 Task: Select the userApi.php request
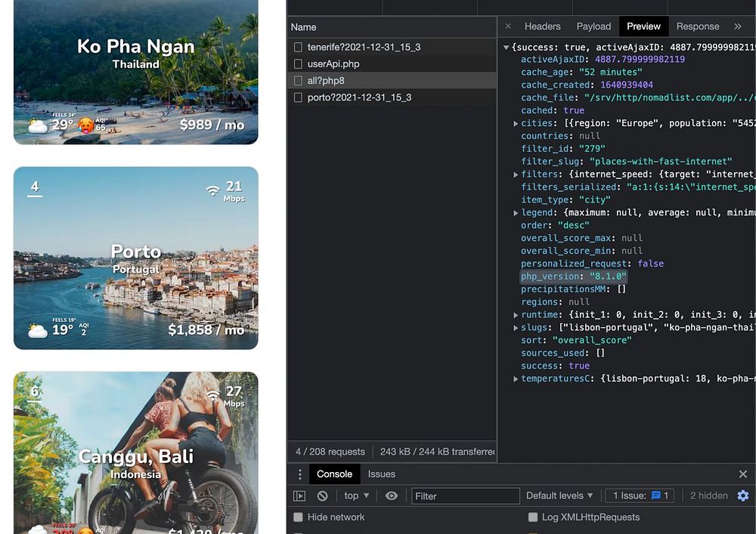(x=333, y=64)
